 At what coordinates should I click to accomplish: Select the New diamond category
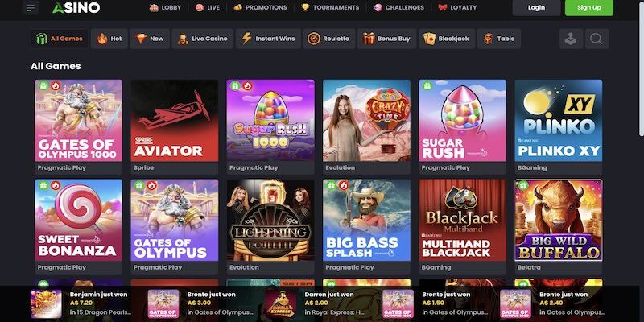click(x=150, y=39)
